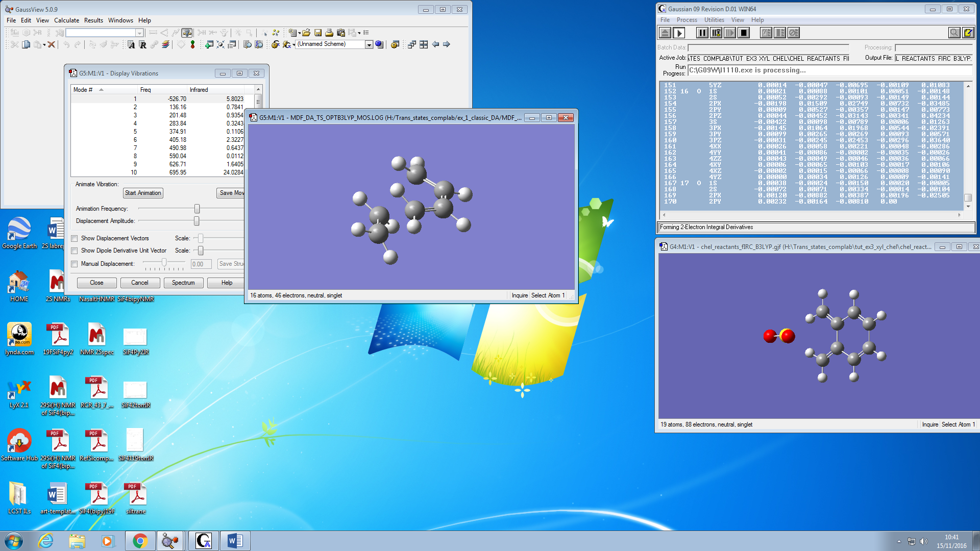Viewport: 980px width, 551px height.
Task: Click the Animation Frequency slider handle
Action: click(197, 209)
